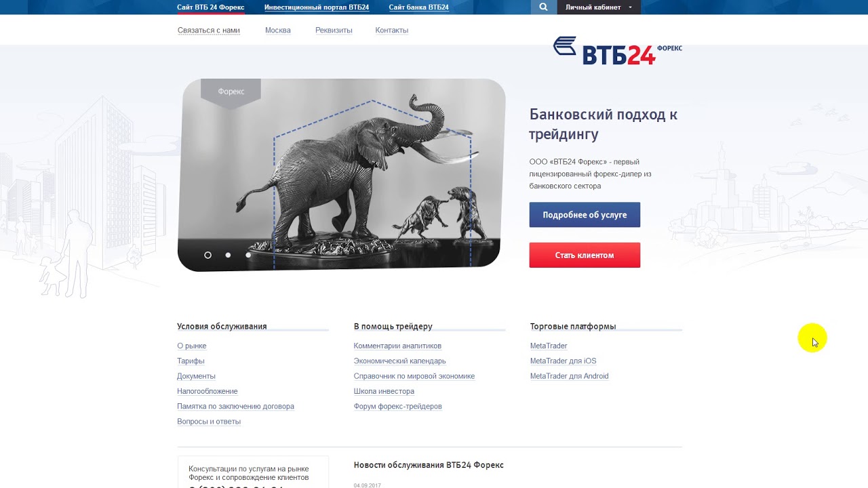Click the Торговые платформы heading

[573, 327]
